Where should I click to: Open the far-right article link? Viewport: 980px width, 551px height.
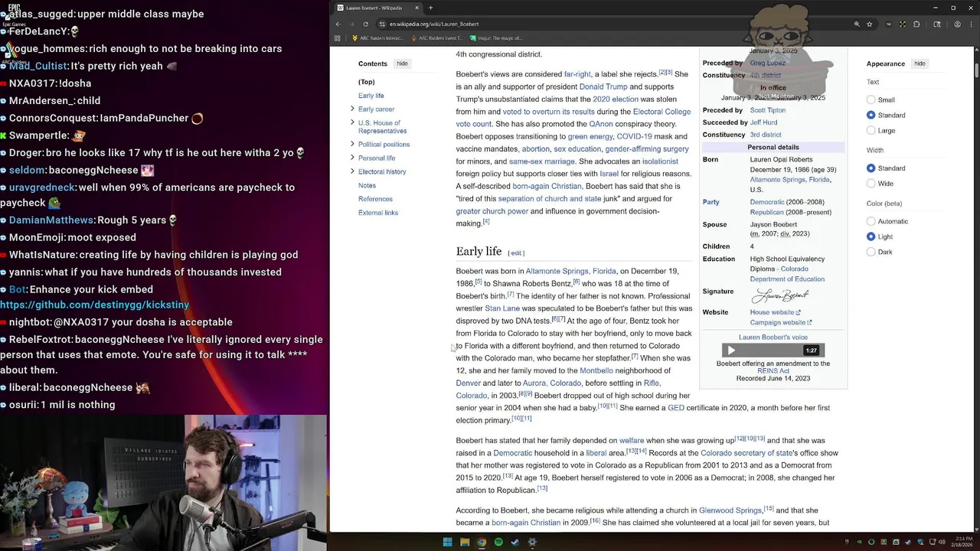pyautogui.click(x=577, y=74)
